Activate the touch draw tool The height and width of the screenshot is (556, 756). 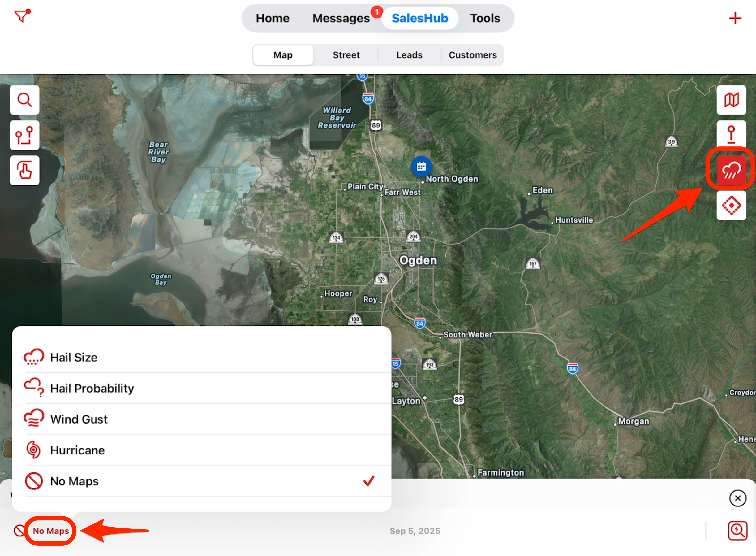[24, 170]
